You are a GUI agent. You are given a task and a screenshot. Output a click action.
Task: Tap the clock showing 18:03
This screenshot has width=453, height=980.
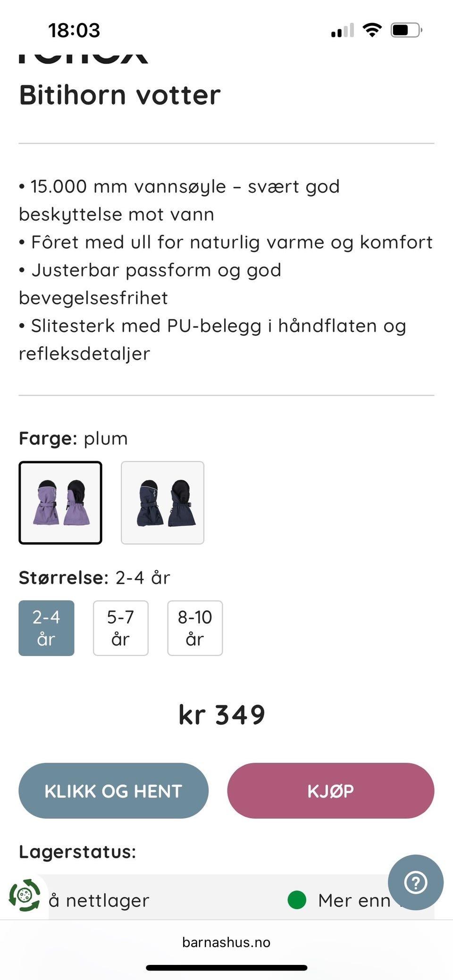(74, 30)
